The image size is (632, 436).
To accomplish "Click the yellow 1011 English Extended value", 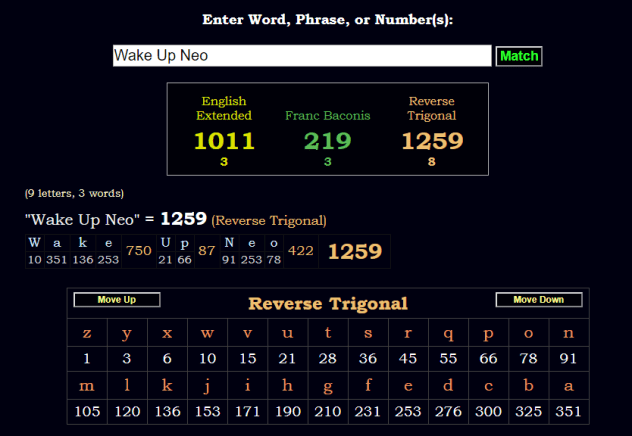I will click(223, 141).
